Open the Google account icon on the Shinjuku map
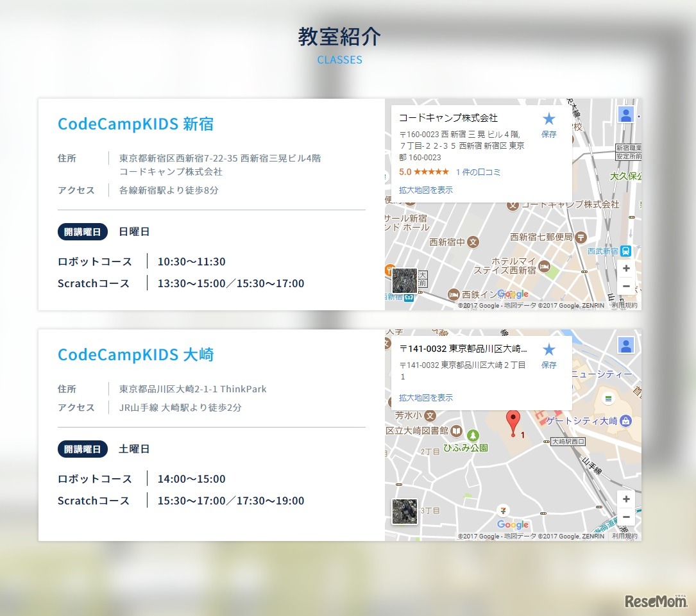 click(x=625, y=114)
